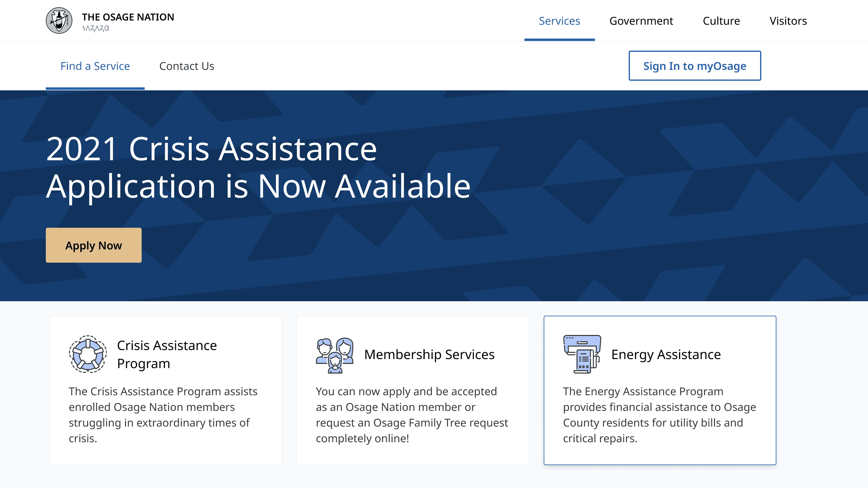868x488 pixels.
Task: Click the Membership Services description text
Action: (x=412, y=414)
